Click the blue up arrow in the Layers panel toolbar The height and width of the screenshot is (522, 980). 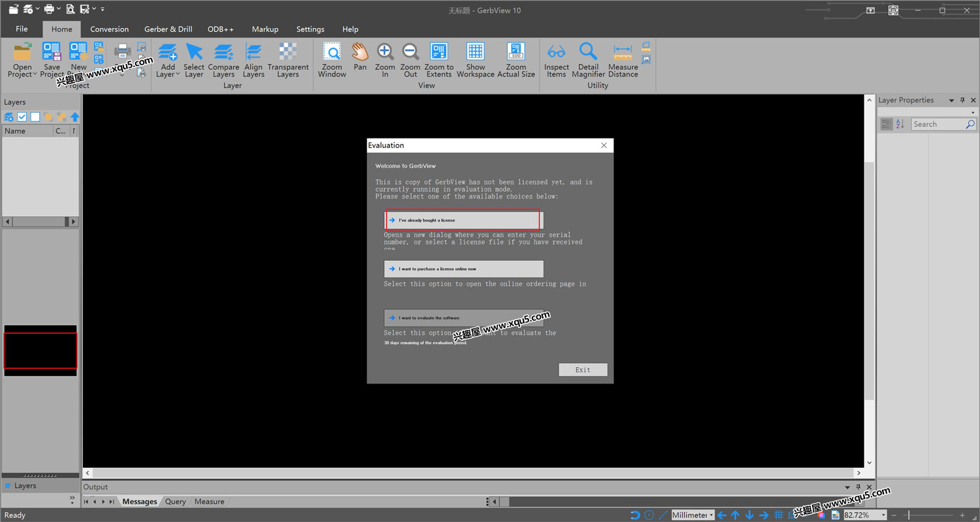[75, 117]
